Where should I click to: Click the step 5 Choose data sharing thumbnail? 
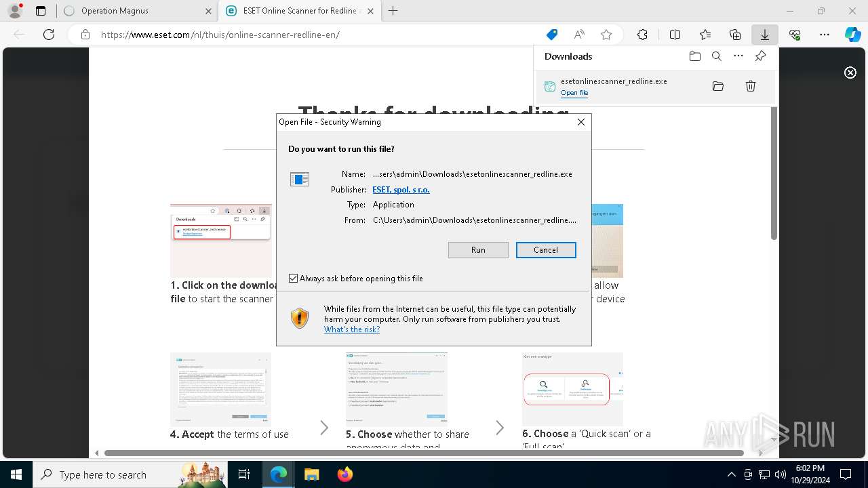pos(397,389)
